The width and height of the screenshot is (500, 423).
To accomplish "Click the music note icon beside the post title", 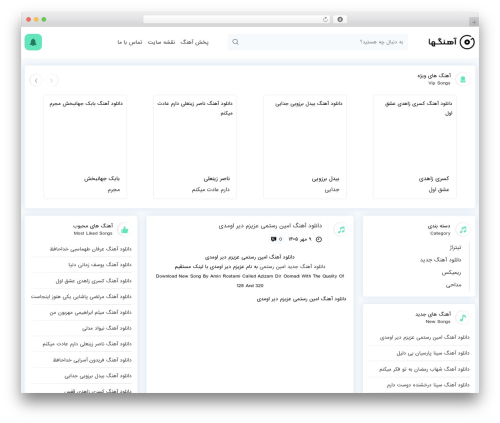I will click(x=341, y=229).
